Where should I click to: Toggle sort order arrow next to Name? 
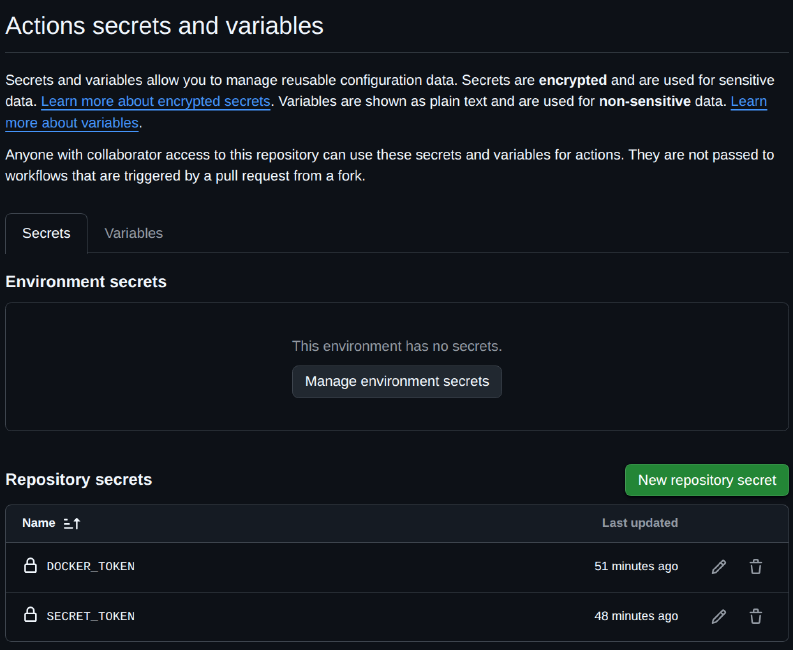(x=71, y=523)
